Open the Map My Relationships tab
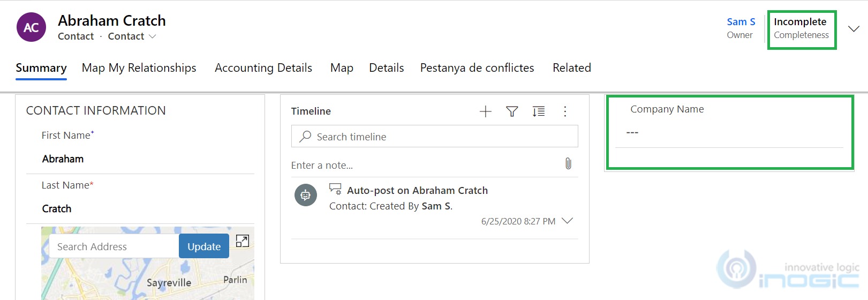This screenshot has width=868, height=300. click(x=139, y=68)
